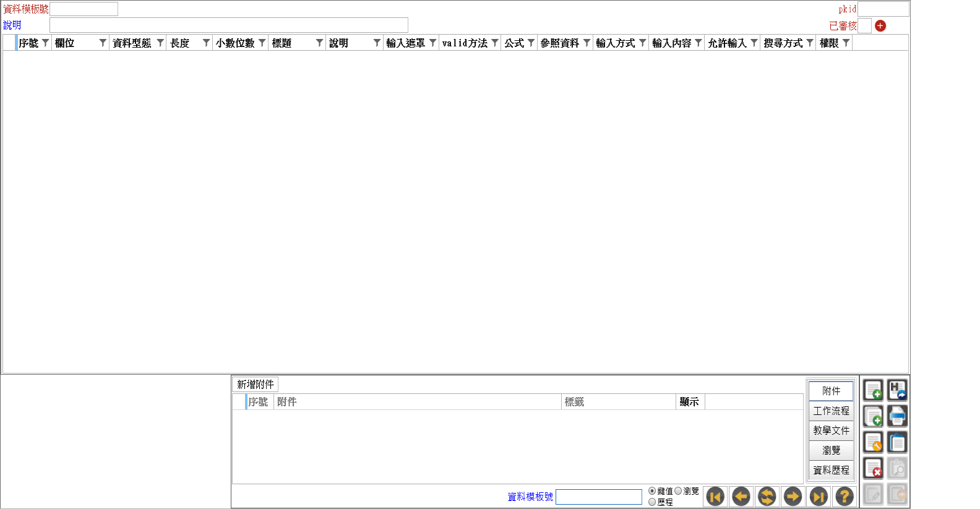The image size is (980, 509).
Task: Click the edit record icon with orange wrench
Action: (873, 442)
